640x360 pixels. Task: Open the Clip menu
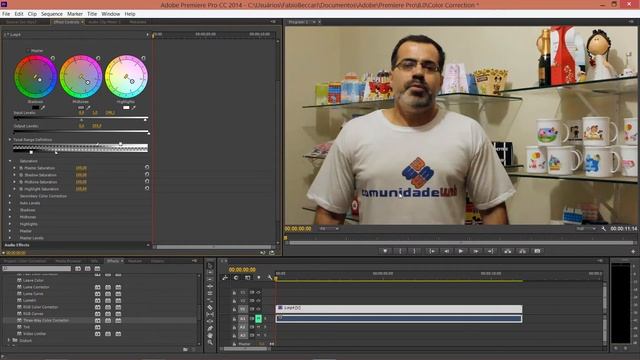tap(32, 14)
